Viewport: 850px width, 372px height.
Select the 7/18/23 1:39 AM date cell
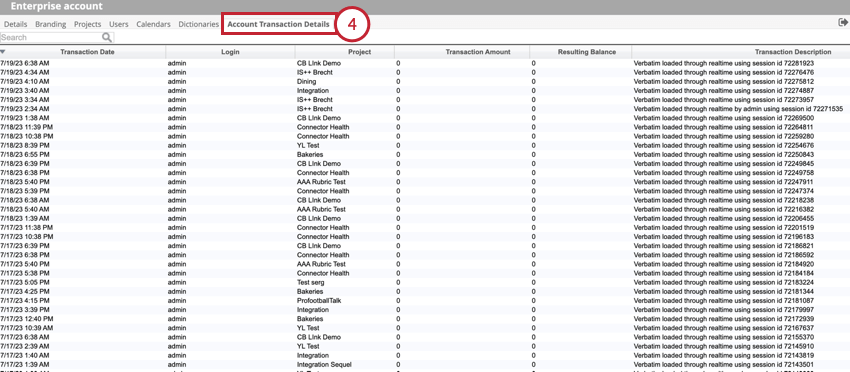[x=24, y=218]
